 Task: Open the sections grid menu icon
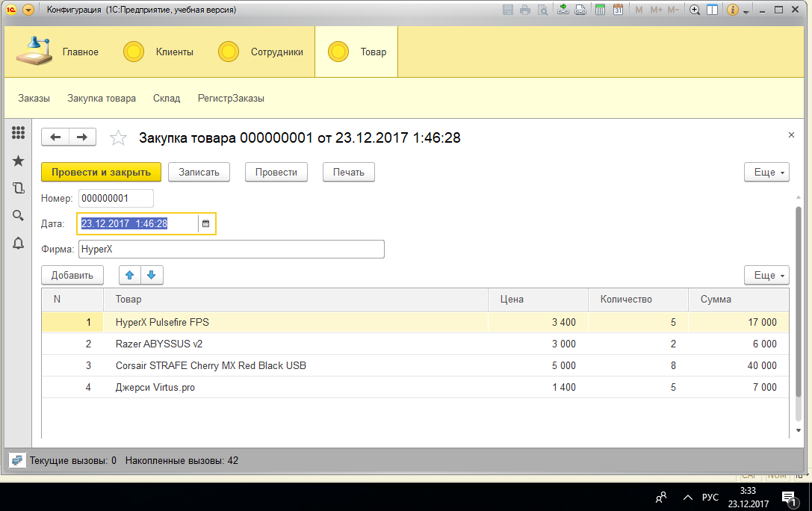coord(18,133)
